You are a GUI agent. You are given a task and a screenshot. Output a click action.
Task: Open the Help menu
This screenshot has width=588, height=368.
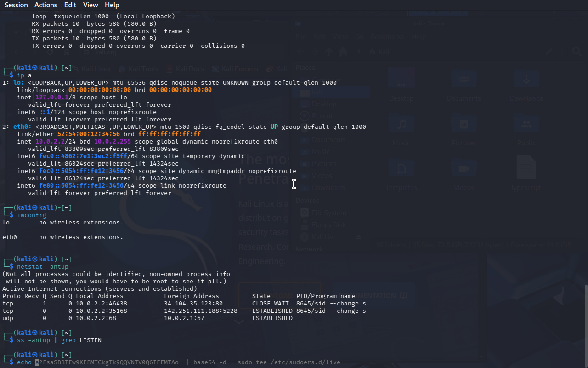[112, 5]
